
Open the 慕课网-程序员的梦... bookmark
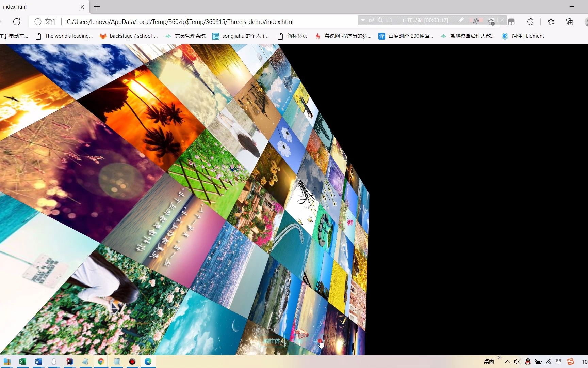click(x=343, y=36)
